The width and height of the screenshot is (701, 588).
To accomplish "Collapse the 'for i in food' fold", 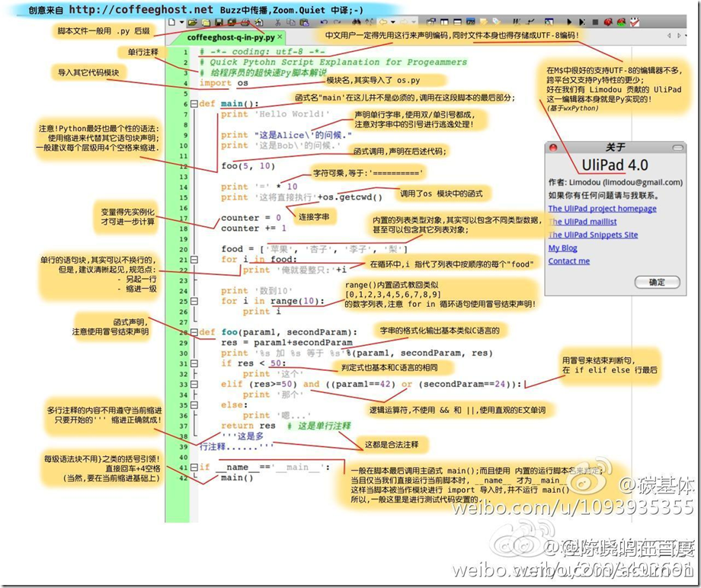I will tap(194, 260).
